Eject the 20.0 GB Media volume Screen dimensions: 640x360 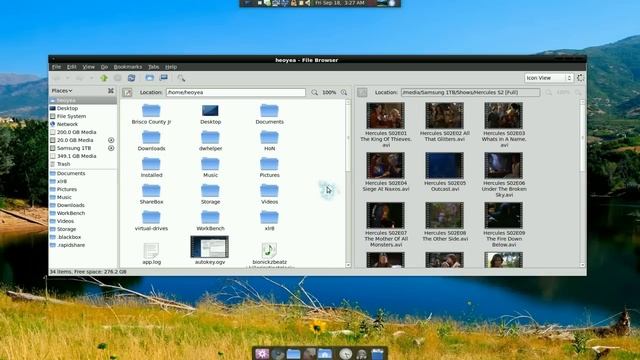111,140
